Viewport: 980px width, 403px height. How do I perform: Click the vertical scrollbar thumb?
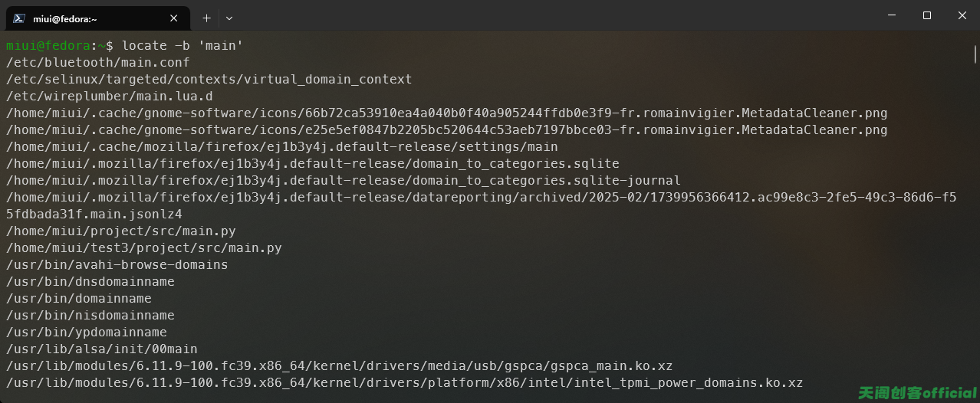[975, 54]
